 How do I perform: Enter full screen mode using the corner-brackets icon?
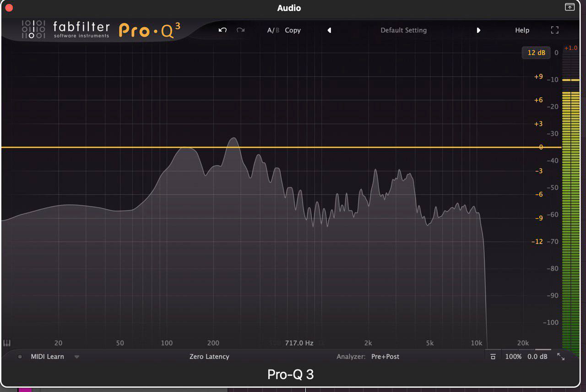[x=555, y=30]
